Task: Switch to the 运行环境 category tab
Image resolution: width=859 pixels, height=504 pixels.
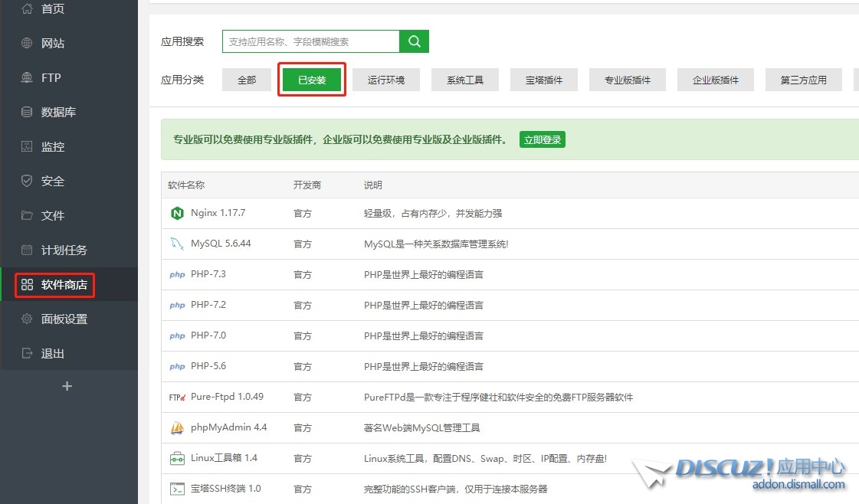Action: (386, 80)
